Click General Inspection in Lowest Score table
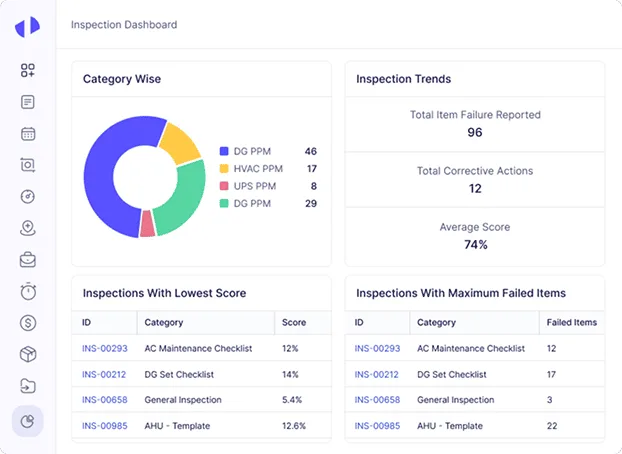Screen dimensions: 622x454 183,400
